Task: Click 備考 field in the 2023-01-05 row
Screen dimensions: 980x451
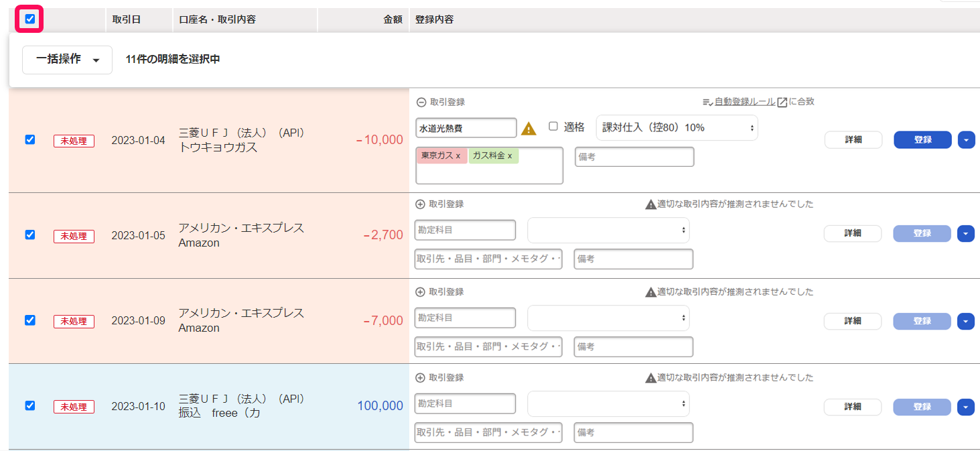Action: click(x=633, y=259)
